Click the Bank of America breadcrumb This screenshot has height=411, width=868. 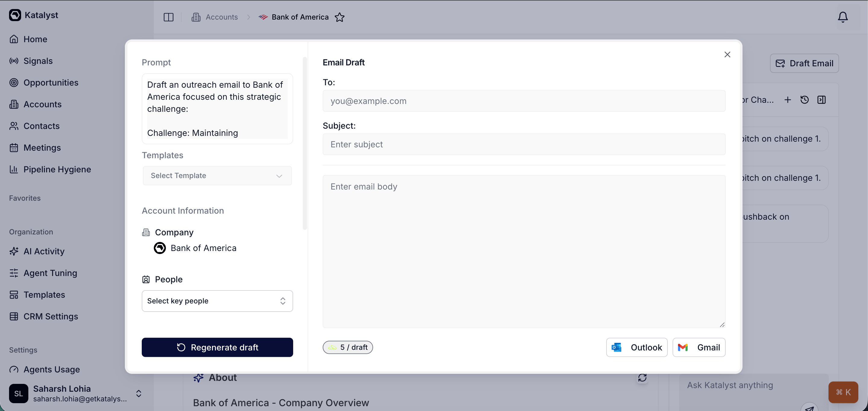pyautogui.click(x=300, y=17)
